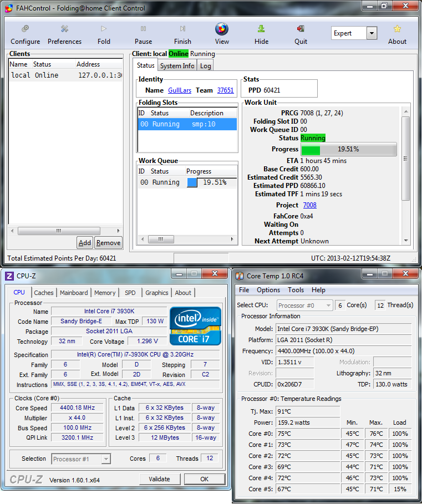Screen dimensions: 422x504
Task: Open the Options menu in Core Temp
Action: tap(268, 290)
